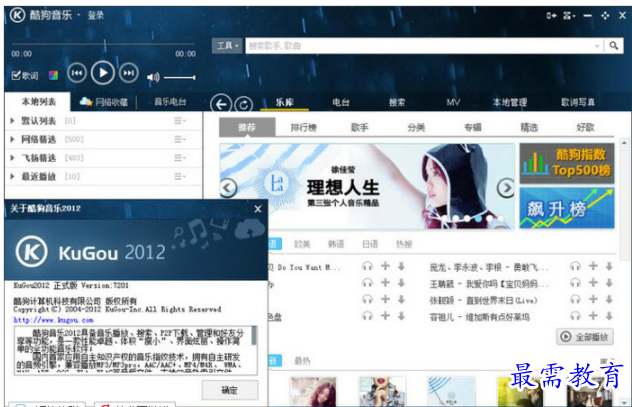Viewport: 632px width, 407px height.
Task: Open the colorful skin palette icon
Action: coord(53,75)
